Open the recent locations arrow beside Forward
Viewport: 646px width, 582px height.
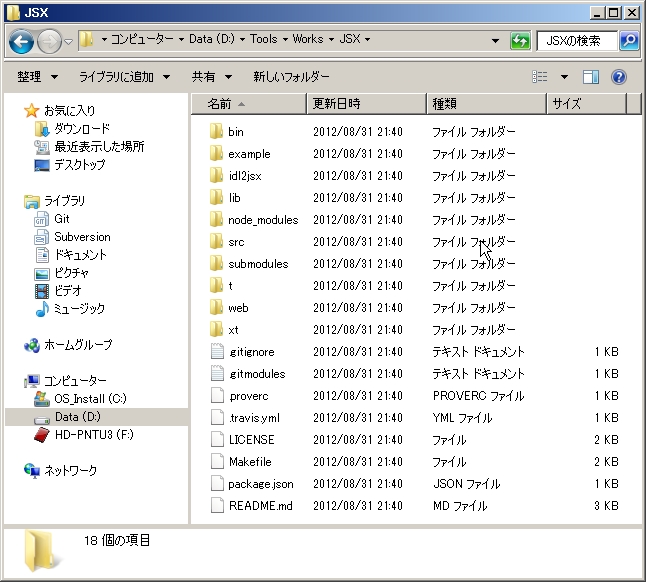pos(69,41)
